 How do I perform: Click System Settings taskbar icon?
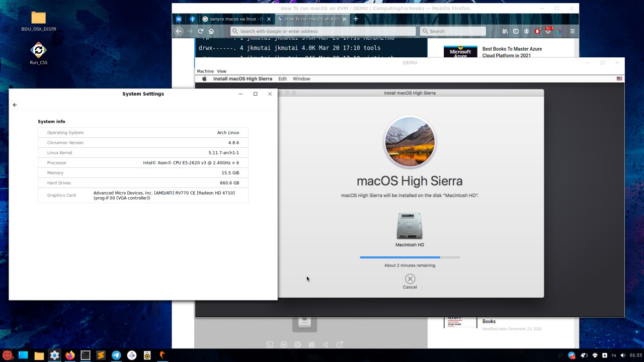tap(54, 355)
